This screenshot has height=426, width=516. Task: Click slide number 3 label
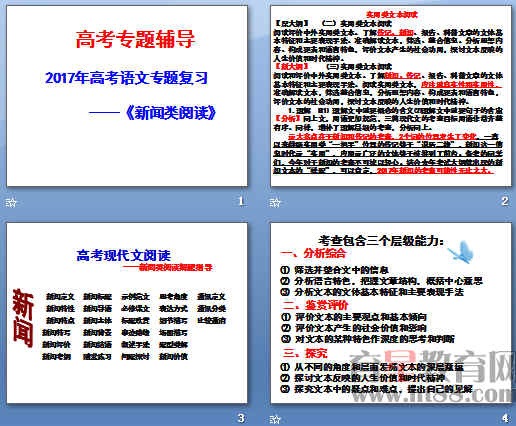point(241,418)
